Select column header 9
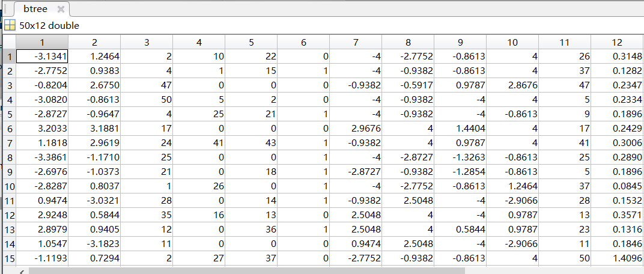 [460, 42]
